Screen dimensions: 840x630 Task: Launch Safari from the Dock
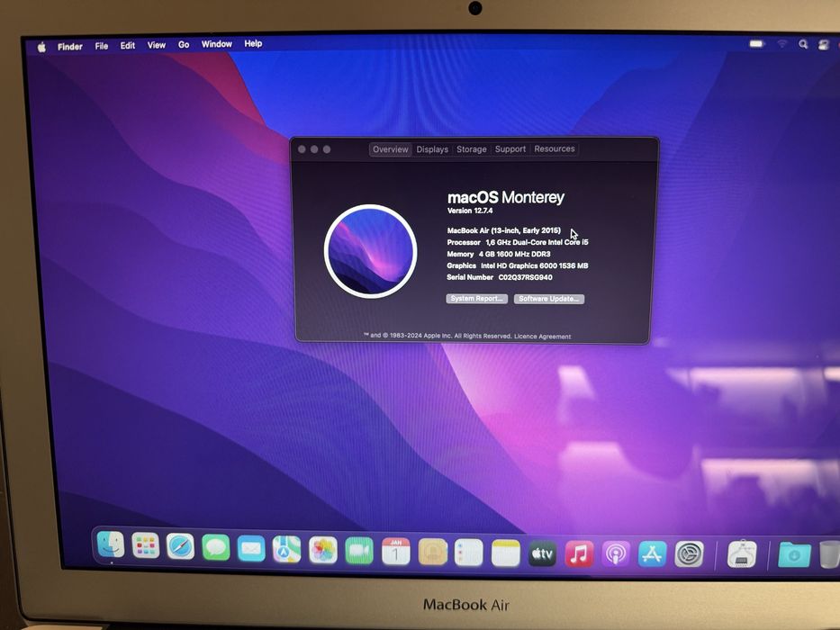click(x=181, y=546)
